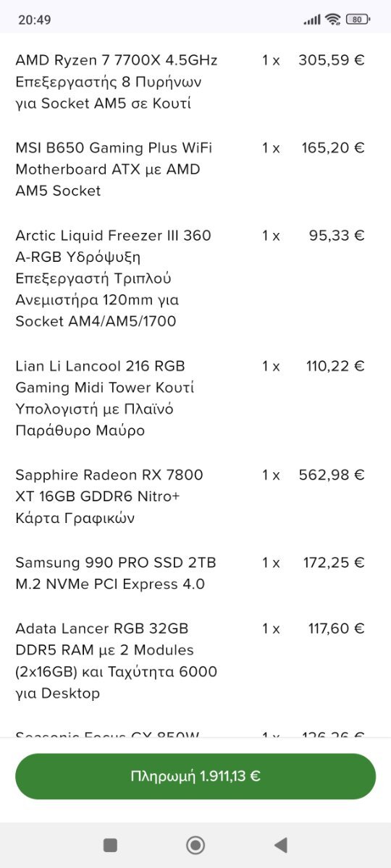The image size is (391, 868).
Task: Open the Adata Lancer RGB 32GB item
Action: coord(116,661)
